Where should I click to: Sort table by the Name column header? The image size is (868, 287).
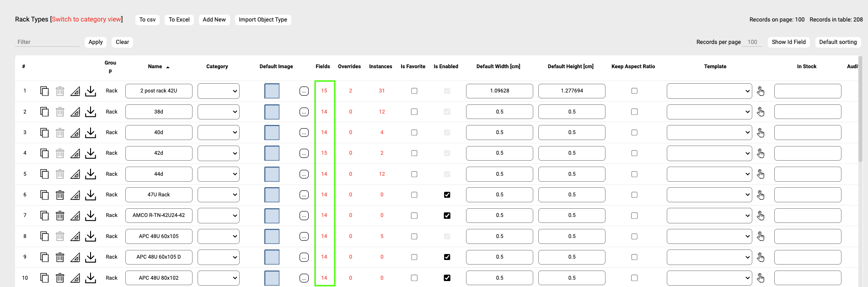pyautogui.click(x=155, y=67)
